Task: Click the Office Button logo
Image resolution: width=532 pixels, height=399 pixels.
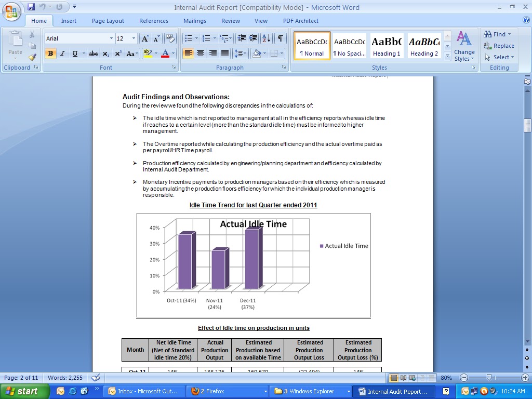Action: [11, 12]
